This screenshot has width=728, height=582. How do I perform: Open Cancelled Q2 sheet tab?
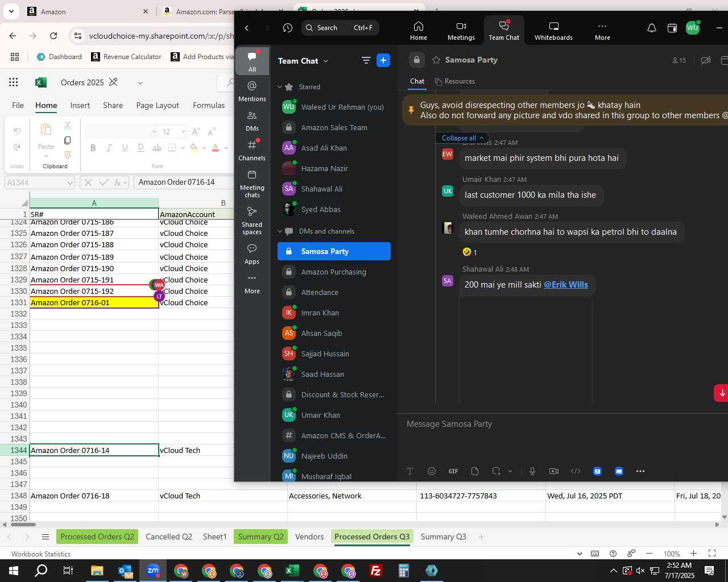click(x=169, y=537)
